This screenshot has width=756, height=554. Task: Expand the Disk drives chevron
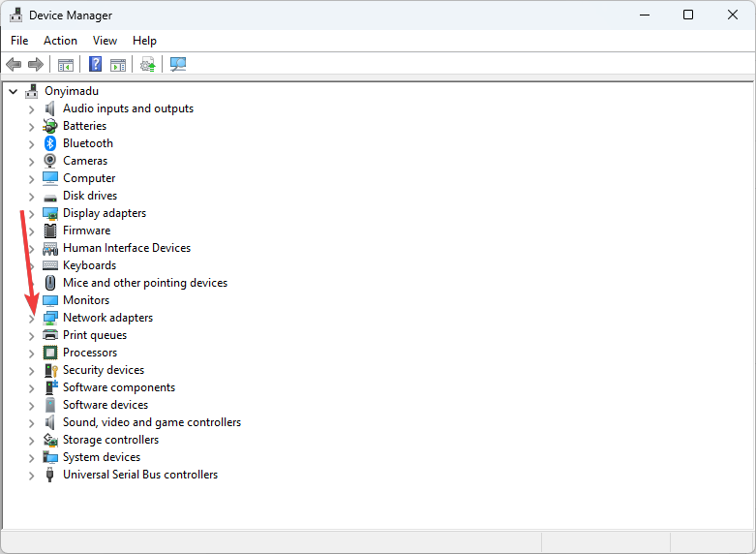(x=31, y=197)
